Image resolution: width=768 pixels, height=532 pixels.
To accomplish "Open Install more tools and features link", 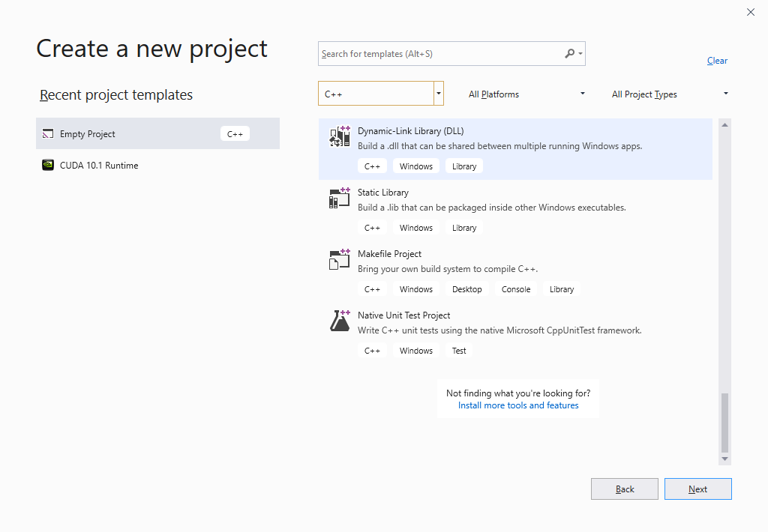I will [x=518, y=405].
